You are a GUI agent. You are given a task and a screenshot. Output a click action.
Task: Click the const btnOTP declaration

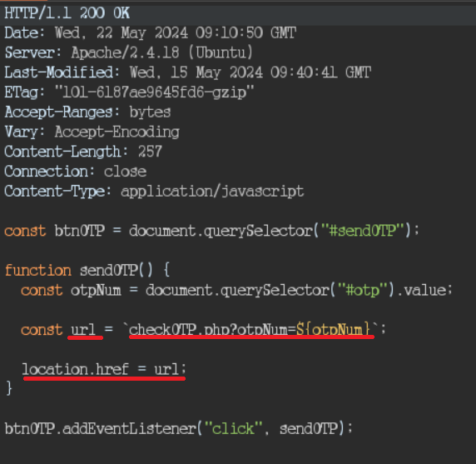click(x=211, y=231)
